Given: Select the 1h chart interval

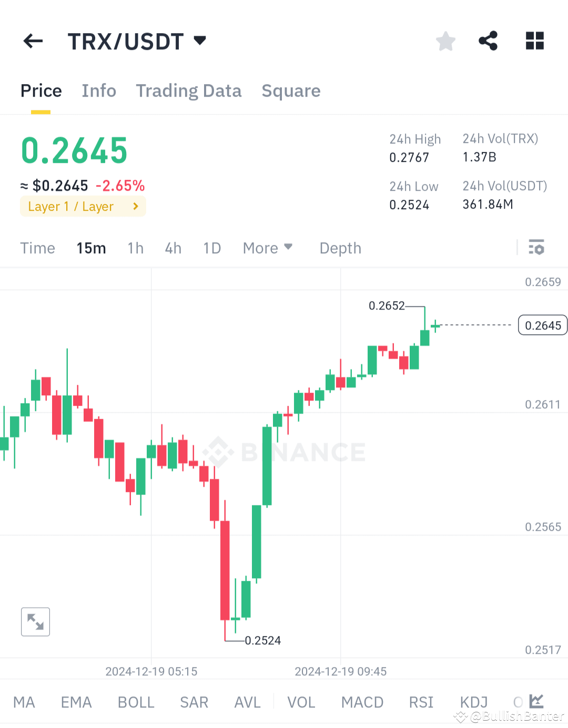Looking at the screenshot, I should [135, 248].
